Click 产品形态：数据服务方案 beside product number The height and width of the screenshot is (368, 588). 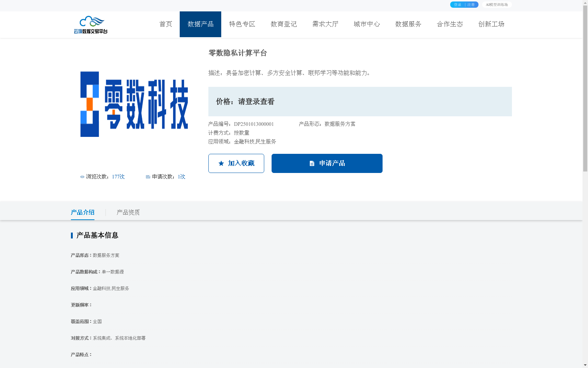[x=327, y=124]
